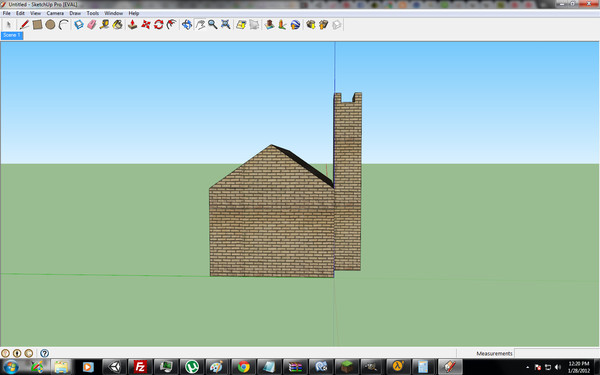Click the second status bar circle icon
600x375 pixels.
pos(17,353)
